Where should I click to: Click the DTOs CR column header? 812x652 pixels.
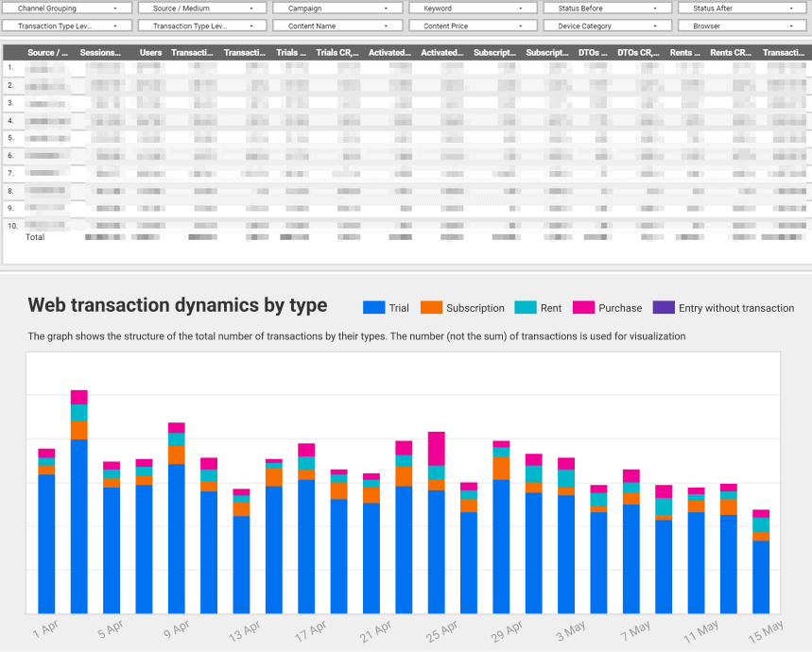point(637,53)
